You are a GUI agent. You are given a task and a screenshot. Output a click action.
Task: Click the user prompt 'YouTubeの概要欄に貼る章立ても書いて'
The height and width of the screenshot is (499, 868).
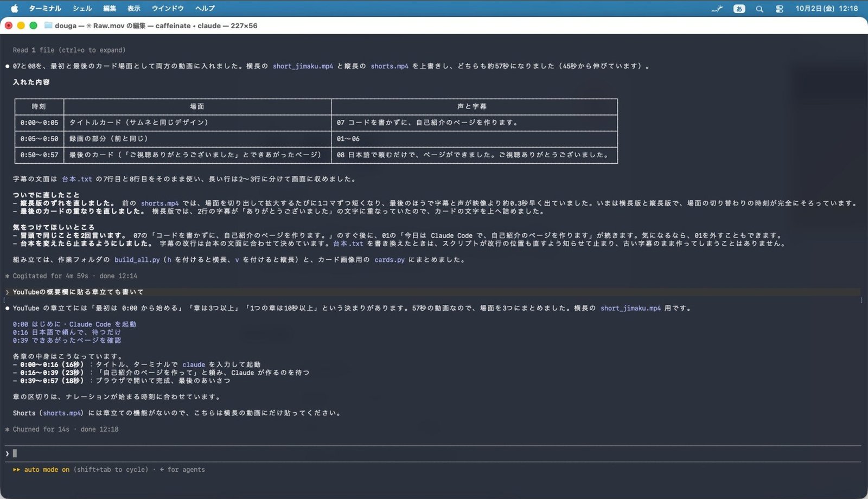[78, 292]
